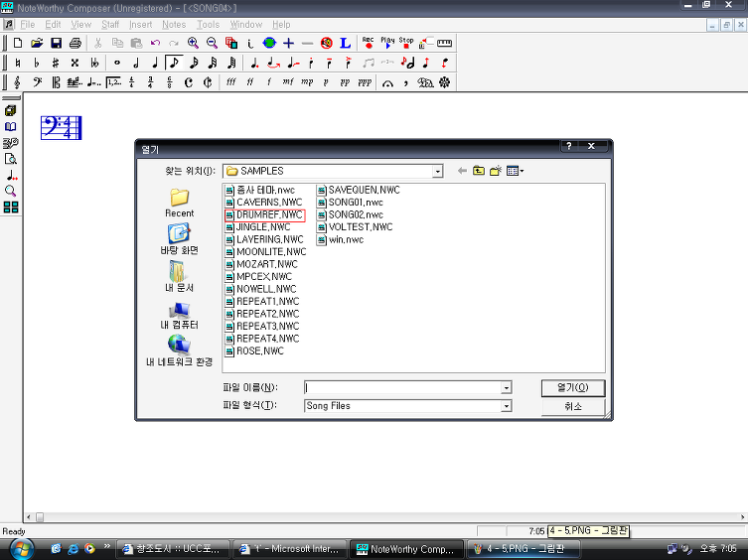Click the blue plus add staff icon
Image resolution: width=748 pixels, height=560 pixels.
[x=289, y=43]
